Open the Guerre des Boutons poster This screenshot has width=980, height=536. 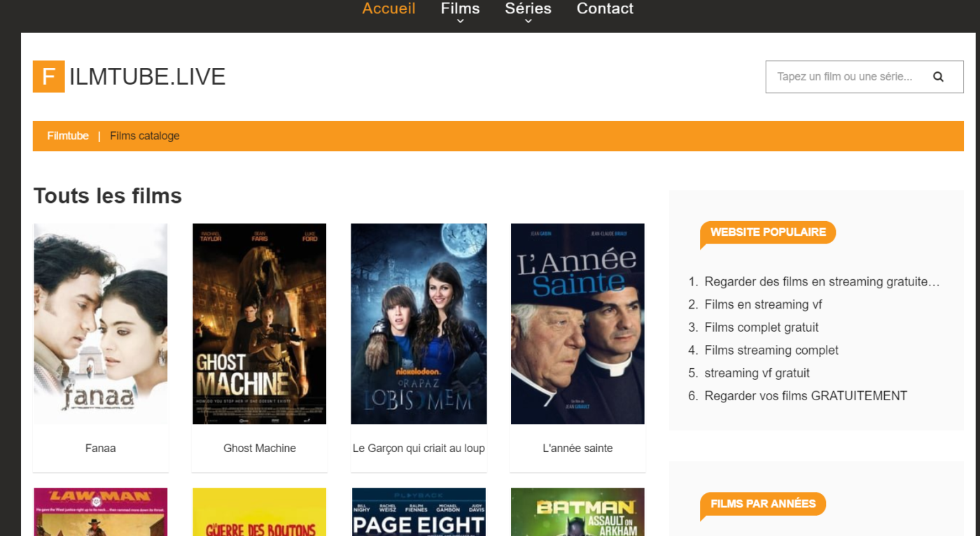click(260, 512)
